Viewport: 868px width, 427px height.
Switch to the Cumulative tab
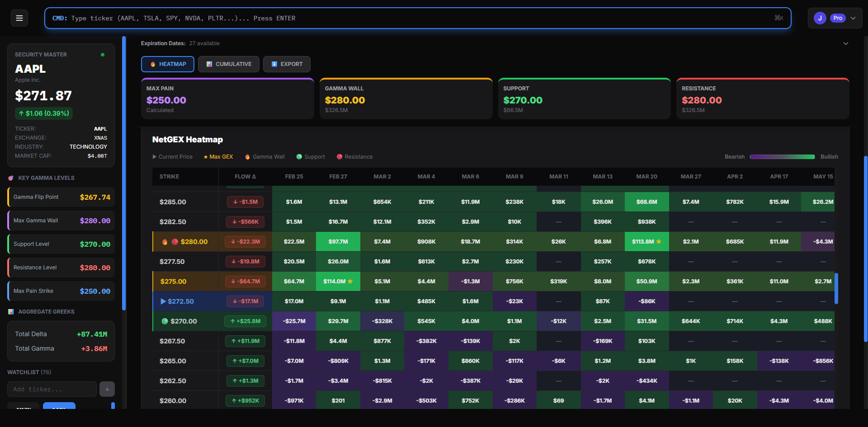229,64
